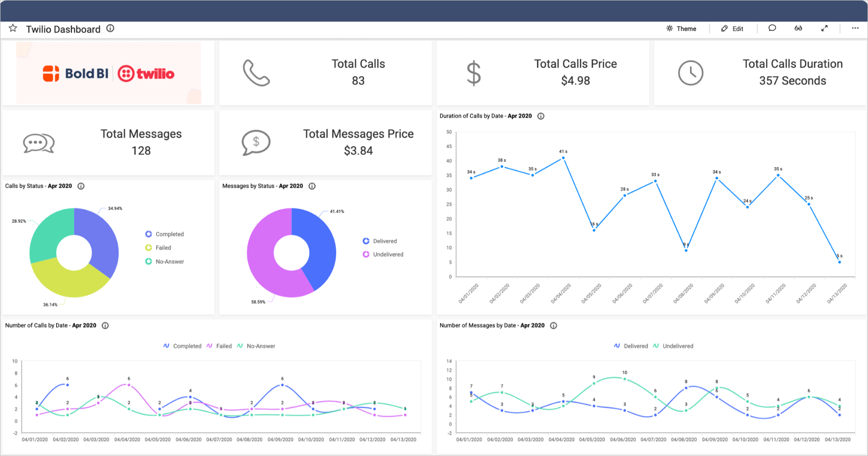Mark dashboard as favorite with star icon

pyautogui.click(x=13, y=29)
